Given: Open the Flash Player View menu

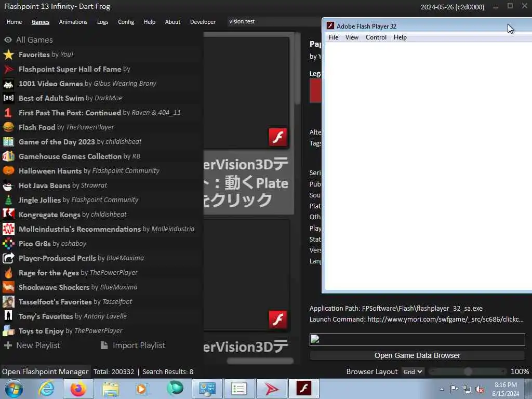Looking at the screenshot, I should coord(352,37).
